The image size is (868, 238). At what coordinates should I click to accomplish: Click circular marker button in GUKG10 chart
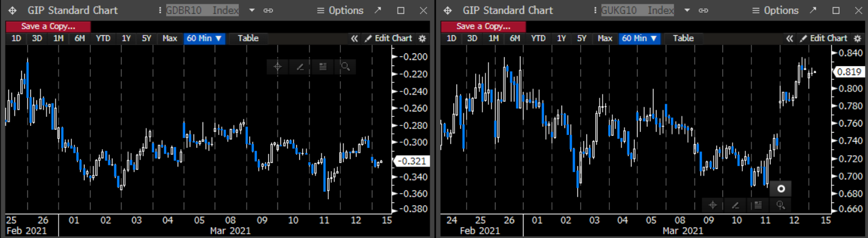[x=780, y=188]
